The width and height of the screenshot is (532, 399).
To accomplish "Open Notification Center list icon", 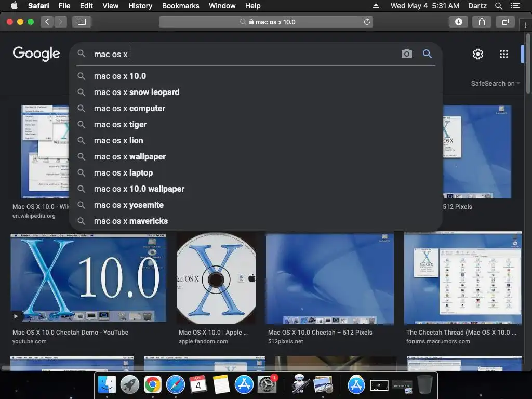I will click(515, 6).
